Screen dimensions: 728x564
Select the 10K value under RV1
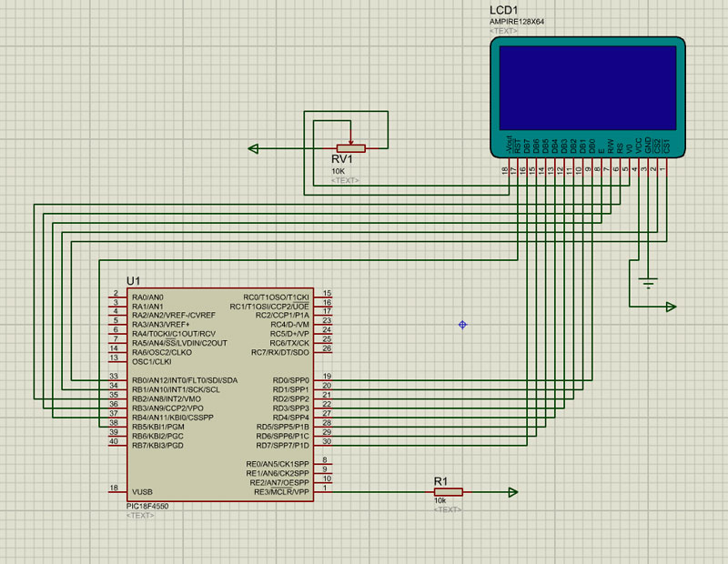338,171
